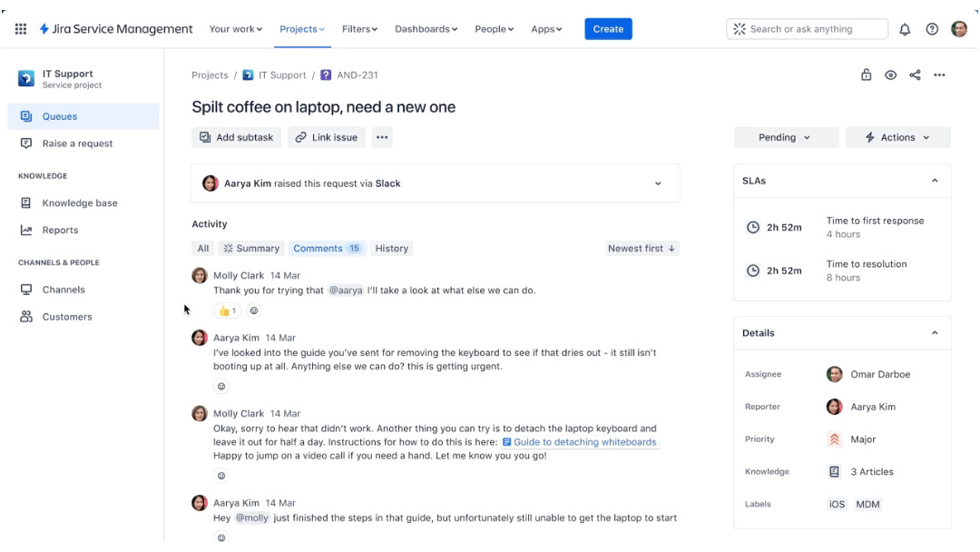Toggle thumbs up reaction on Molly's comment

tap(227, 310)
